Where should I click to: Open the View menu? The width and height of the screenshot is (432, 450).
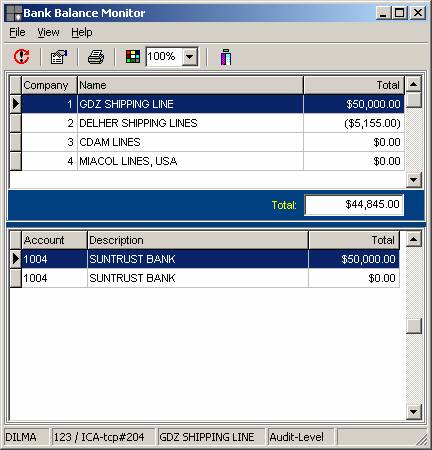tap(48, 32)
